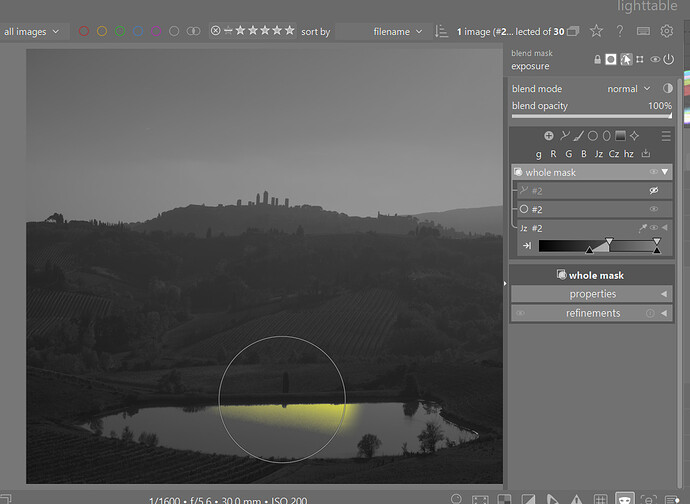Toggle the sort order direction icon

(x=441, y=31)
